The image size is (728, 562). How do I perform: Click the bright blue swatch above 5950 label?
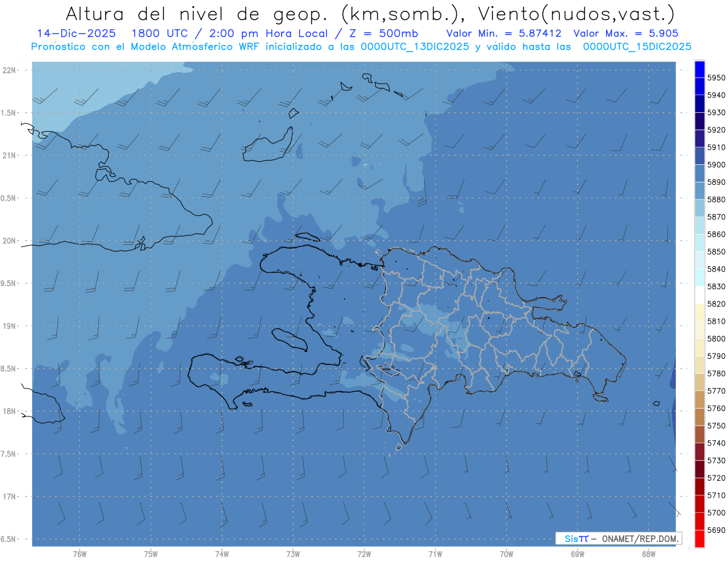(x=699, y=69)
